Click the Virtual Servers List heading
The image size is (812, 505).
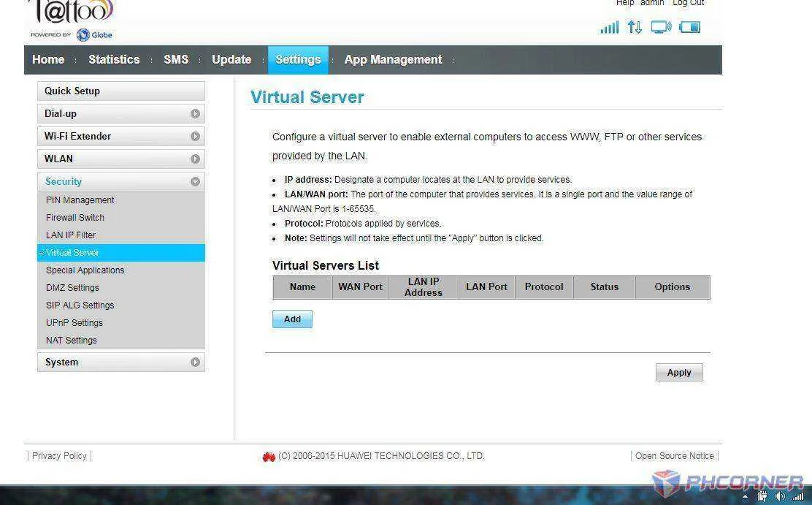(x=326, y=265)
